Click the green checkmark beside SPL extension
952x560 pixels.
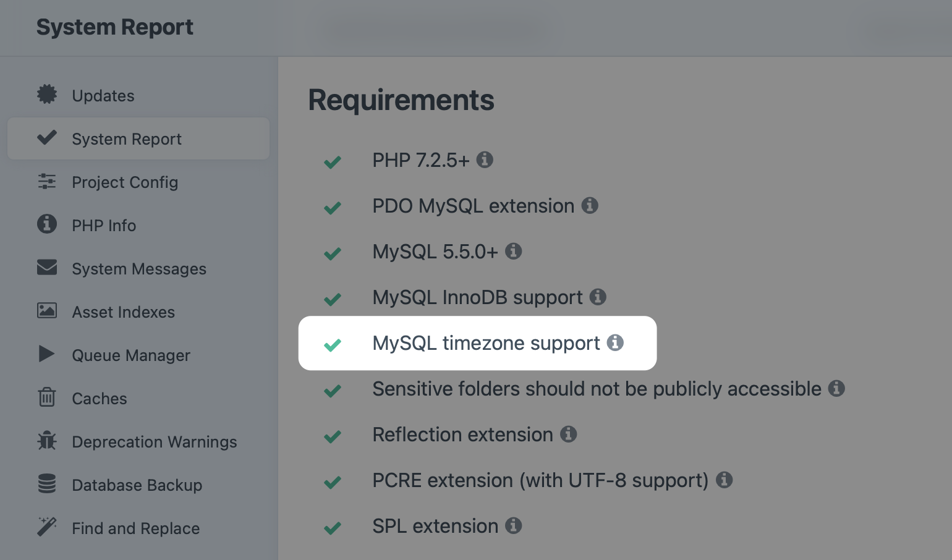333,528
